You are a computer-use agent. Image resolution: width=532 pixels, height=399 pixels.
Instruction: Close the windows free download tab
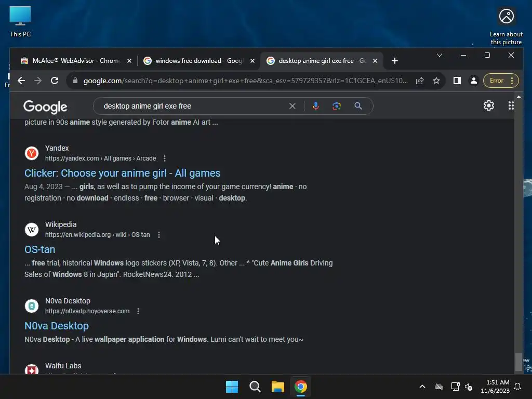252,61
